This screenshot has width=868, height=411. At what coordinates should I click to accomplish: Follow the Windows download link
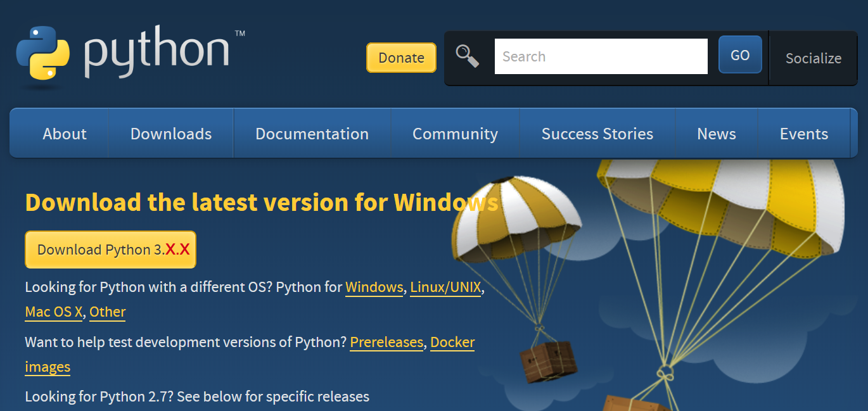pos(374,287)
